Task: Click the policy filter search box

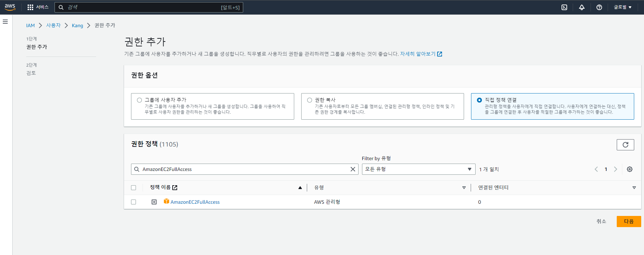Action: pos(245,169)
